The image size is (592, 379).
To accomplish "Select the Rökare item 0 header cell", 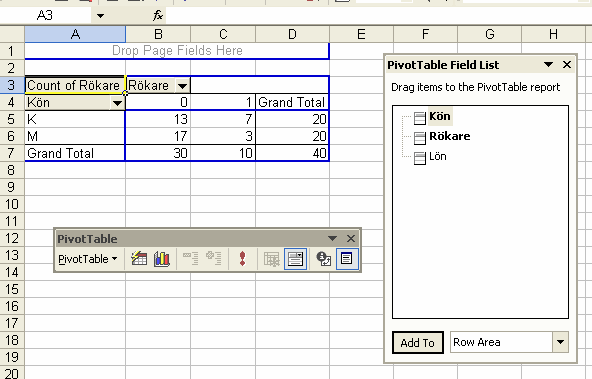I will click(x=158, y=102).
